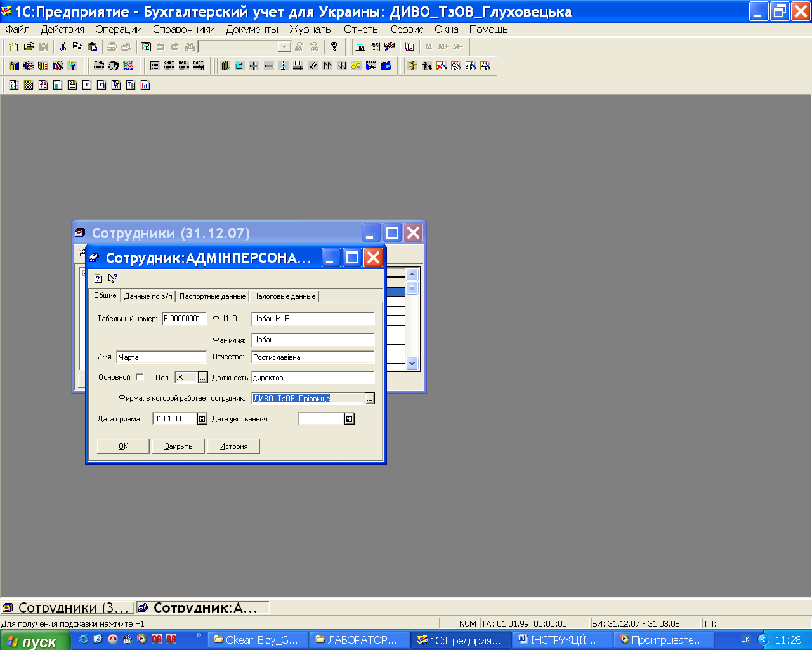812x650 pixels.
Task: Open the Дата увольнения calendar picker
Action: tap(350, 419)
